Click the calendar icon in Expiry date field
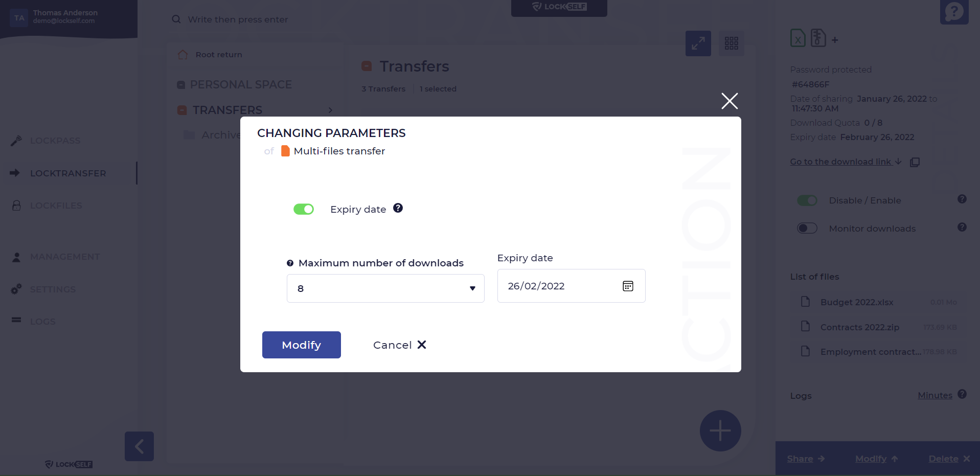980x476 pixels. point(628,286)
